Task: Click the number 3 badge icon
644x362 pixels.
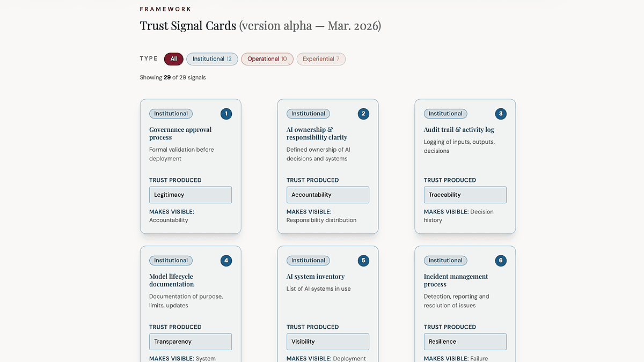Action: [x=501, y=114]
